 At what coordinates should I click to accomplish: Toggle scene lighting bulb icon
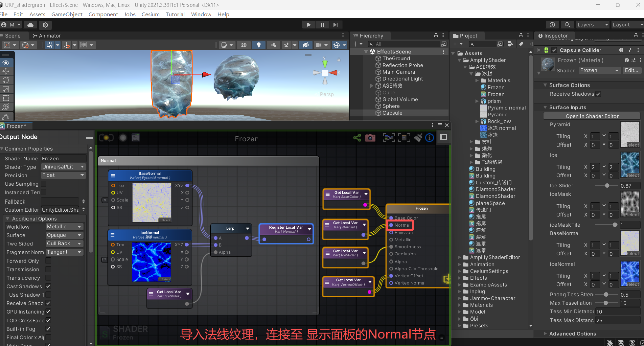coord(259,45)
